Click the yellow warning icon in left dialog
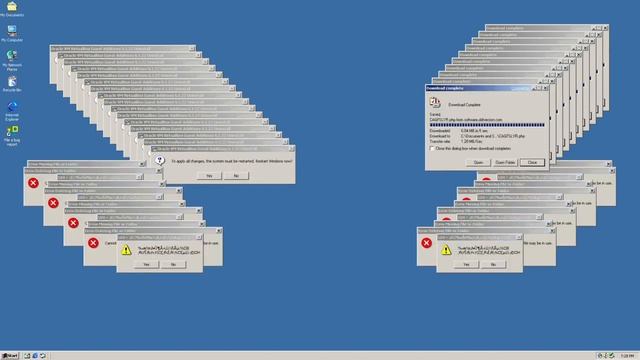 click(x=127, y=250)
